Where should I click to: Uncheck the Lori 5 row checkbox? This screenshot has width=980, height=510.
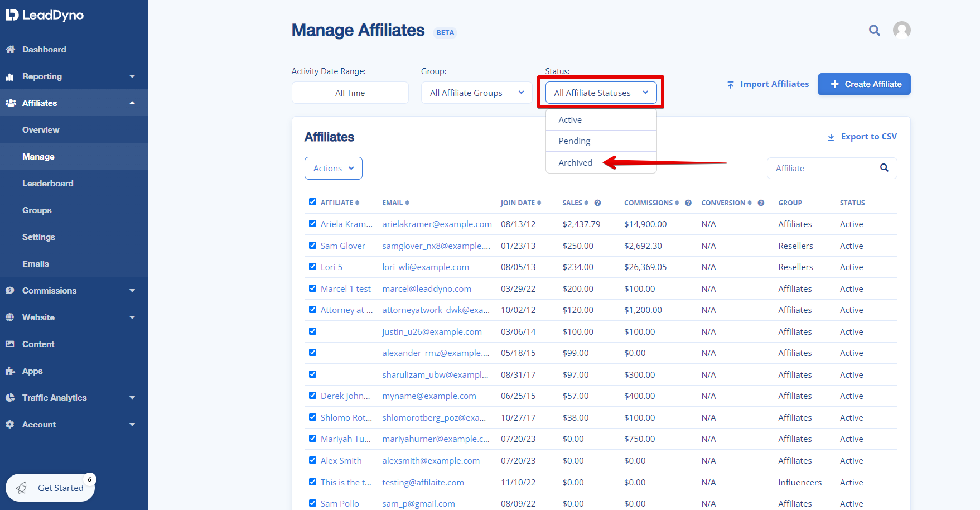point(312,267)
